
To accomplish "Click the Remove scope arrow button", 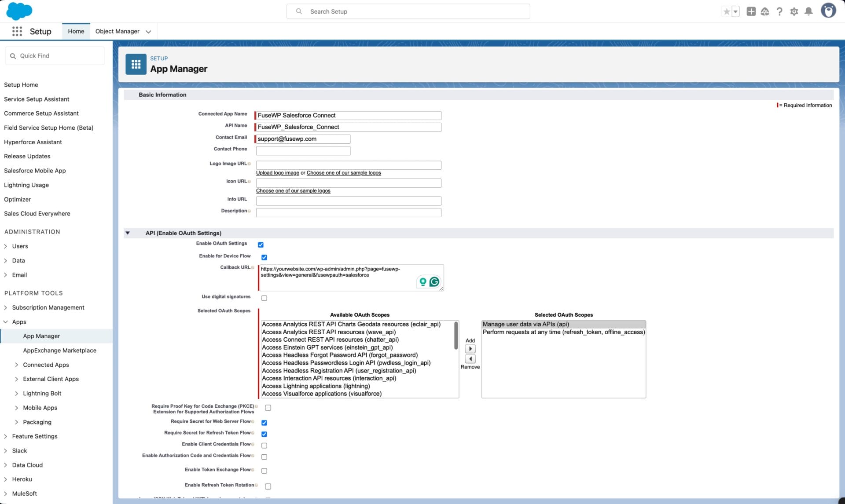I will point(470,359).
